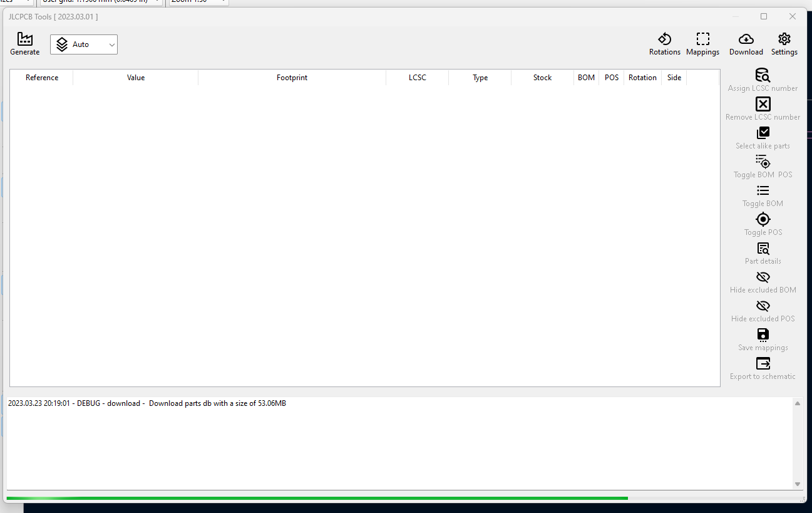Click the Generate factory icon

click(x=25, y=39)
